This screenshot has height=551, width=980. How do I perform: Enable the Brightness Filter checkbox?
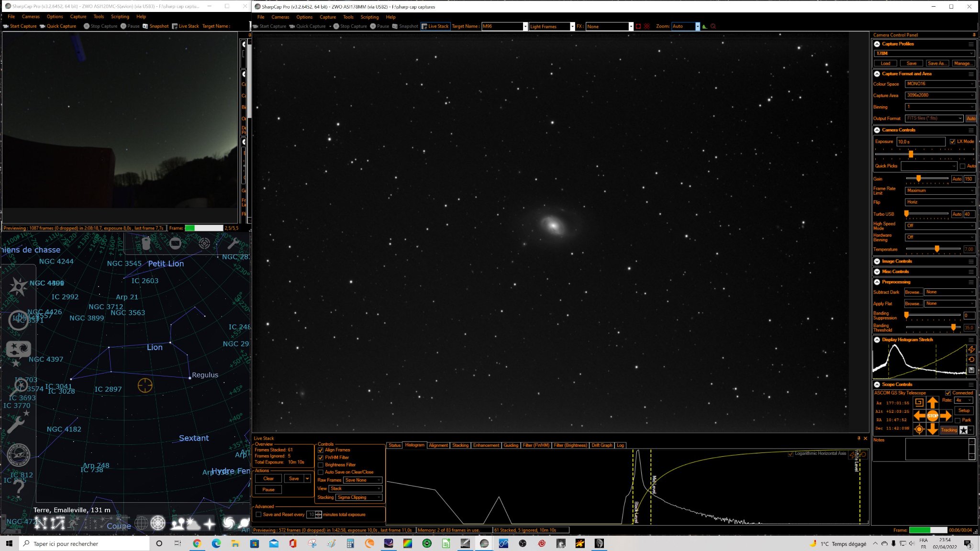point(321,465)
